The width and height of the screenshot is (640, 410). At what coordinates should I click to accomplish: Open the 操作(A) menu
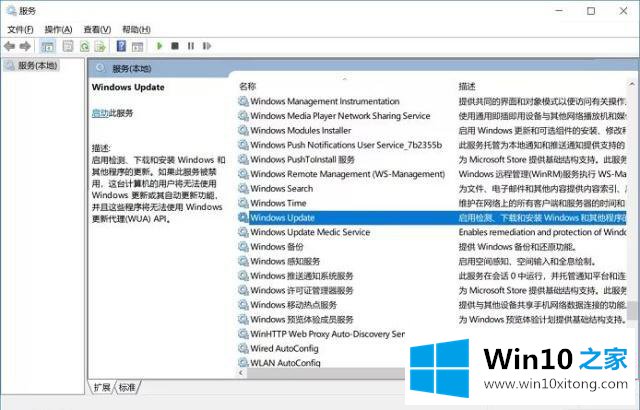click(58, 29)
